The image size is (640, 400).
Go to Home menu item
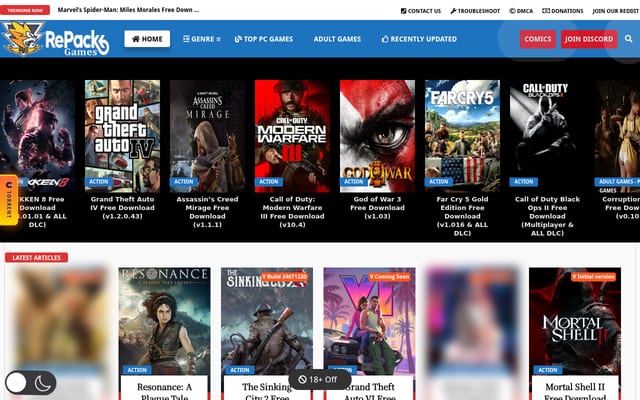(x=147, y=39)
